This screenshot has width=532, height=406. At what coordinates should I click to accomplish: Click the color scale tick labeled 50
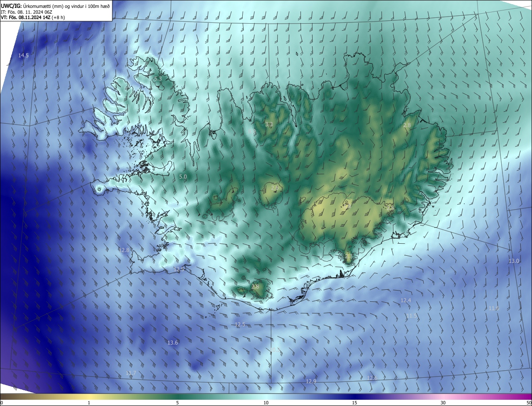(x=529, y=403)
